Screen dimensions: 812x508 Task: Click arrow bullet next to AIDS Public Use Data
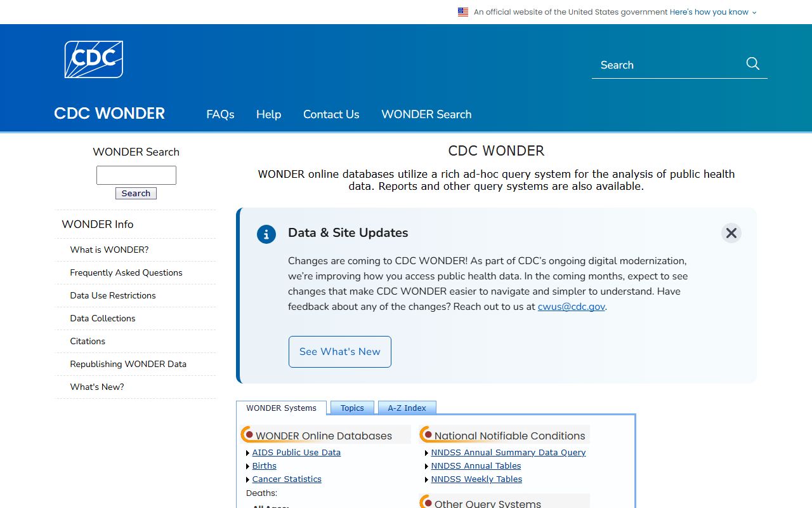pyautogui.click(x=248, y=453)
